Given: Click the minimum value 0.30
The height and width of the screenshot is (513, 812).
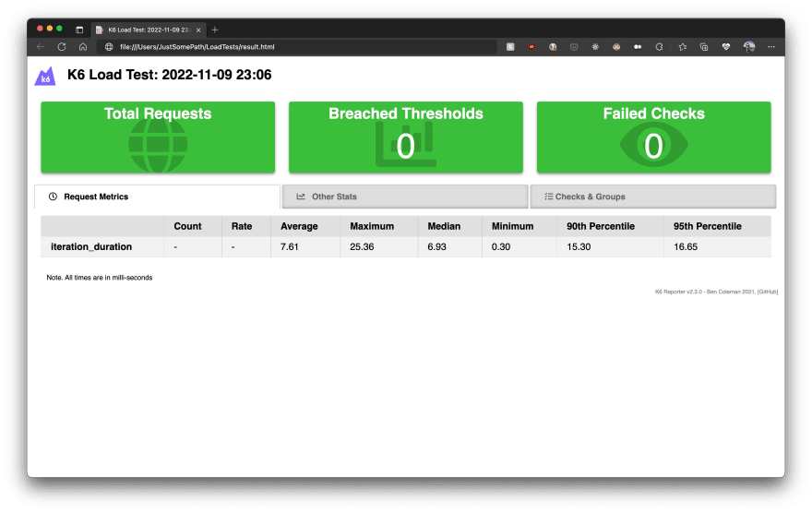Looking at the screenshot, I should coord(501,247).
